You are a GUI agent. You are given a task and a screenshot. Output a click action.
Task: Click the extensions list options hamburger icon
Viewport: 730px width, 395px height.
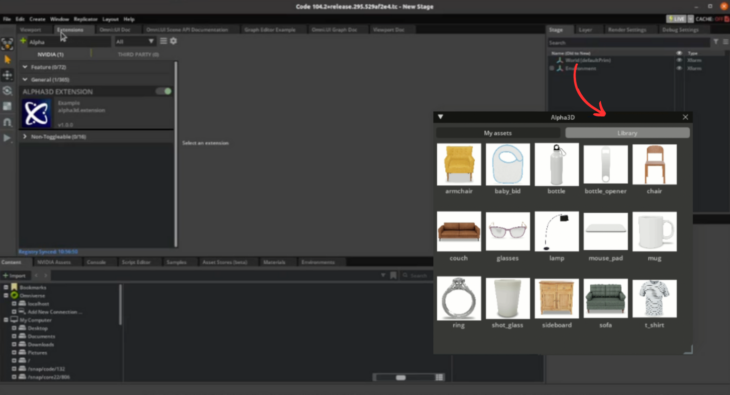pyautogui.click(x=163, y=41)
